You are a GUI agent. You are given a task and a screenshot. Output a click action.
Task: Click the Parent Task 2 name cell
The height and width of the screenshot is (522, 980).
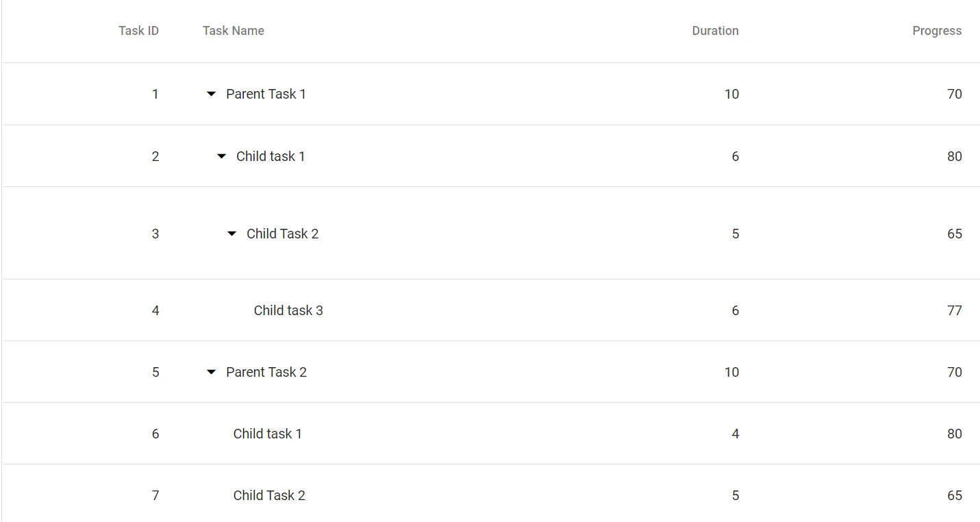[x=266, y=373]
